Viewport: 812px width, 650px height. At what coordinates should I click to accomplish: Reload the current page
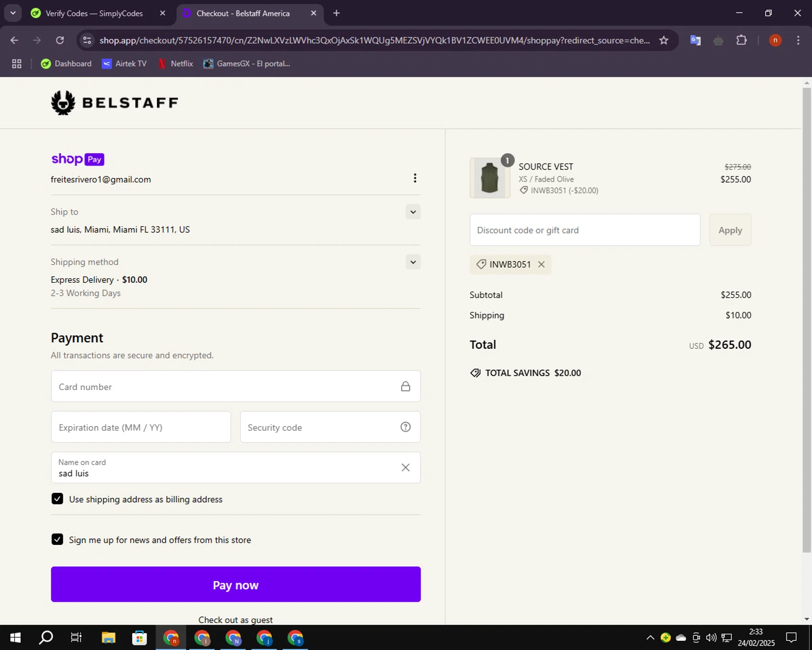[x=60, y=40]
